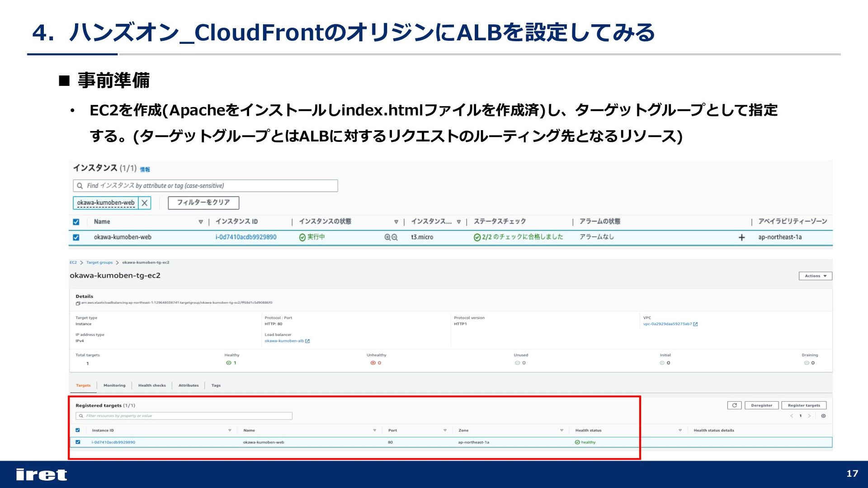Open i-0d7410acdb9929890 link in registered targets
Image resolution: width=868 pixels, height=488 pixels.
point(113,442)
